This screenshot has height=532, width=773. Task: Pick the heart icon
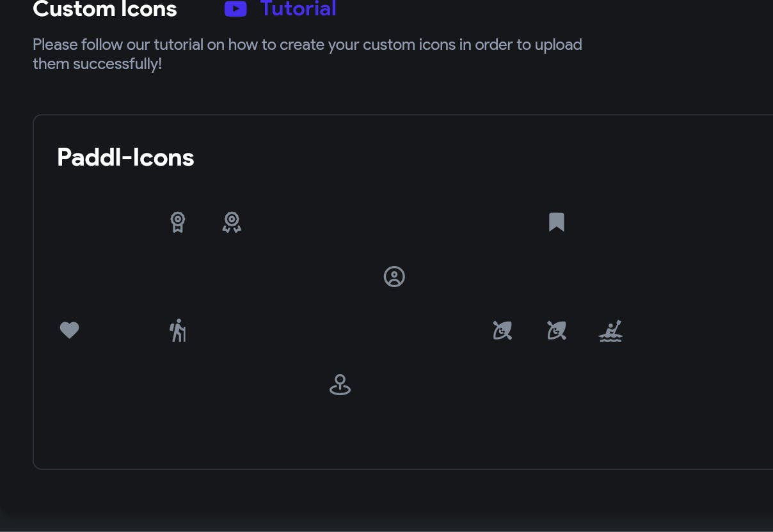tap(69, 331)
